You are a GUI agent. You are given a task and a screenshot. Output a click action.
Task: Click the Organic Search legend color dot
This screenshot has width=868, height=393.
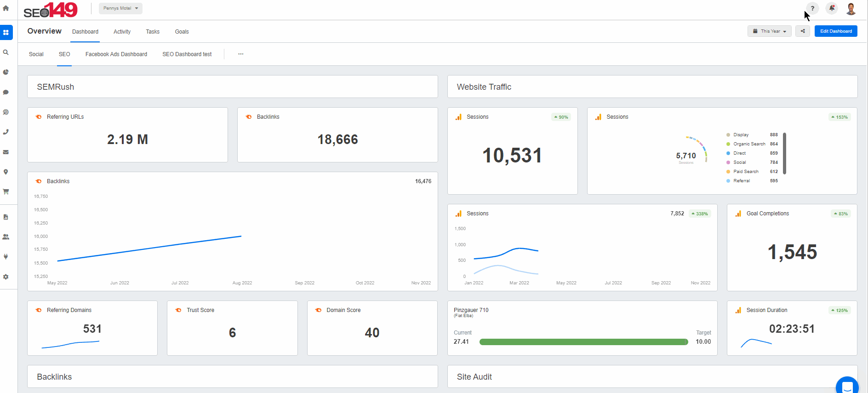pos(728,144)
